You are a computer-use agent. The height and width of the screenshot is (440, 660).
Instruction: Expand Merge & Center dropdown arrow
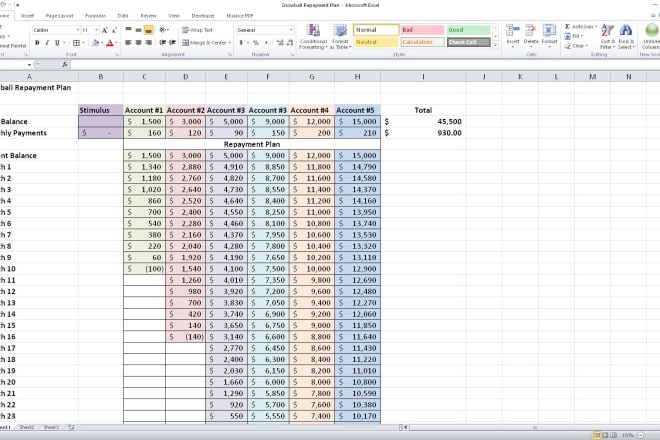pyautogui.click(x=229, y=43)
